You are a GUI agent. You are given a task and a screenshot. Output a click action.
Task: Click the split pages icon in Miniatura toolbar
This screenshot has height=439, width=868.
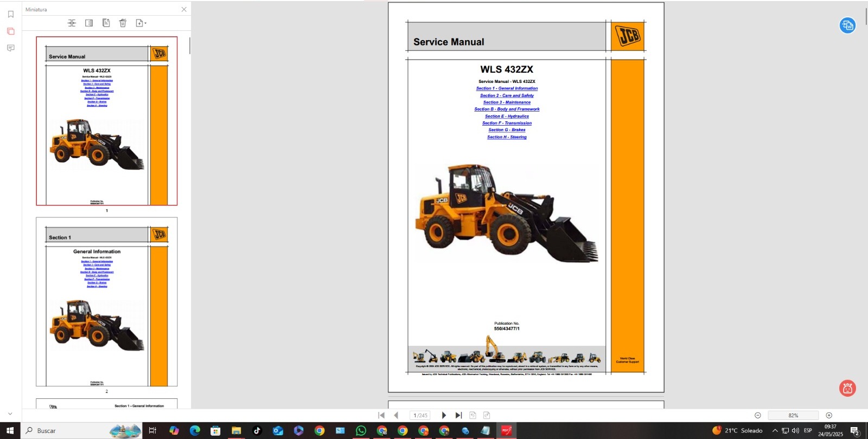coord(72,23)
